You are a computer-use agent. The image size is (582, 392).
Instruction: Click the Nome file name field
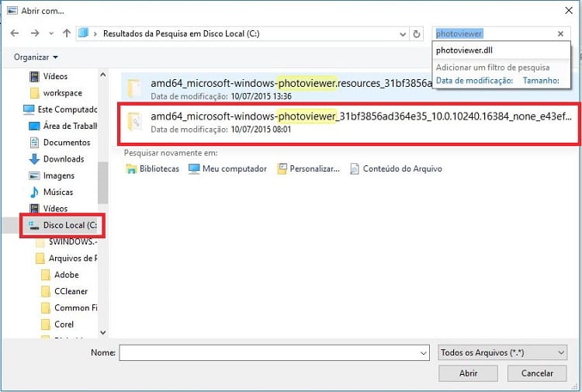274,352
